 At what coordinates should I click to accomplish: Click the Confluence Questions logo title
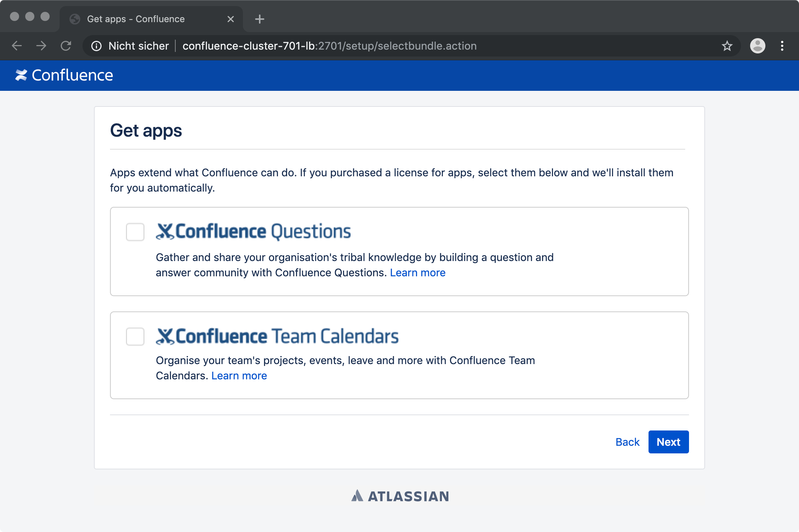(253, 231)
